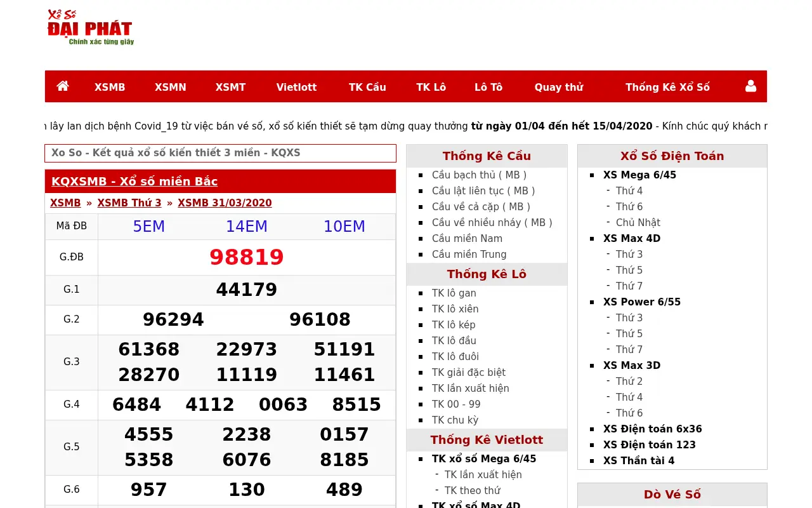Click the KQXSMB - Xổ số miền Bắc heading
The image size is (812, 508).
[x=134, y=181]
